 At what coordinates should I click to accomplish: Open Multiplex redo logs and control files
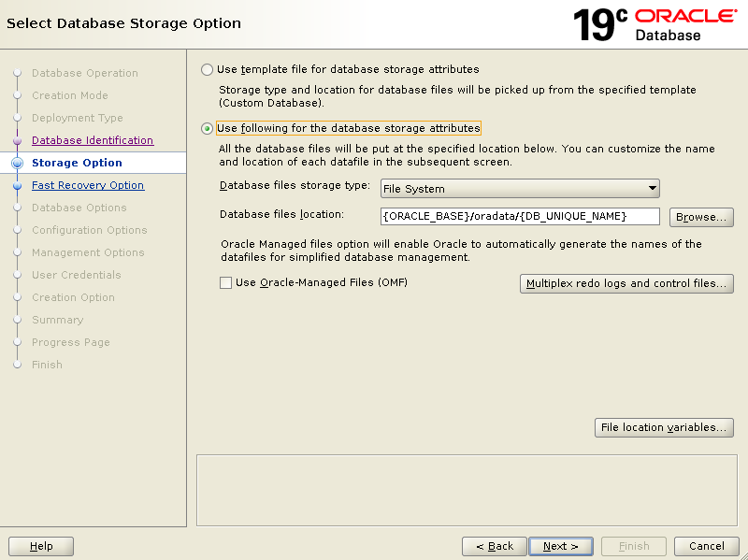pyautogui.click(x=626, y=283)
